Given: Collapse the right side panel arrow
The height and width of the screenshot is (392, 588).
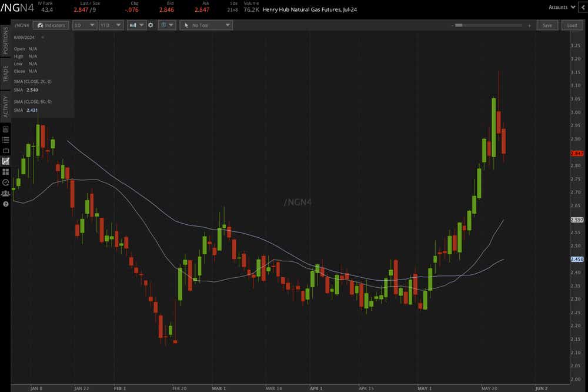Looking at the screenshot, I should [x=583, y=7].
